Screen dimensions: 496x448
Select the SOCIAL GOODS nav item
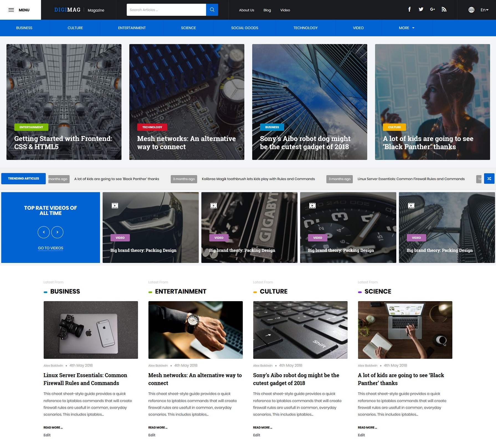pos(245,28)
